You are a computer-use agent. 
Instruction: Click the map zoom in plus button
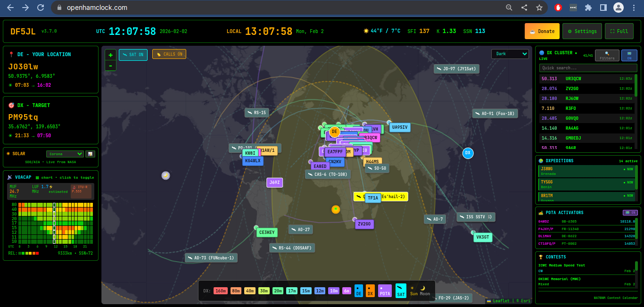pos(110,55)
